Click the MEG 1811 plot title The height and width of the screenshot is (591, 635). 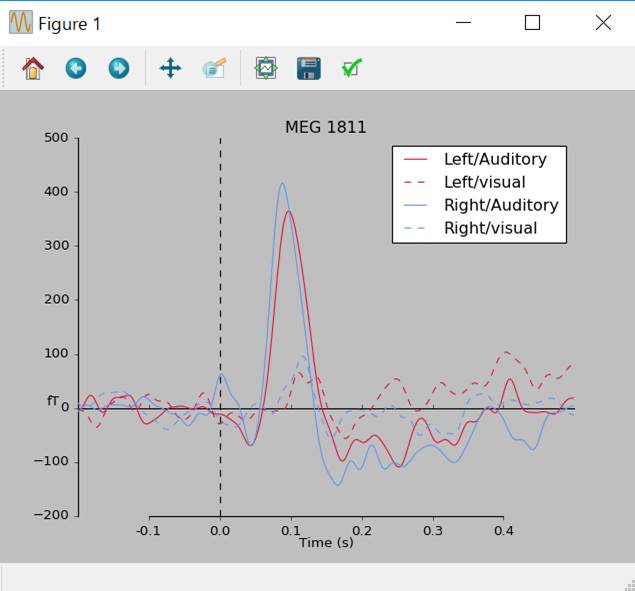click(x=325, y=127)
